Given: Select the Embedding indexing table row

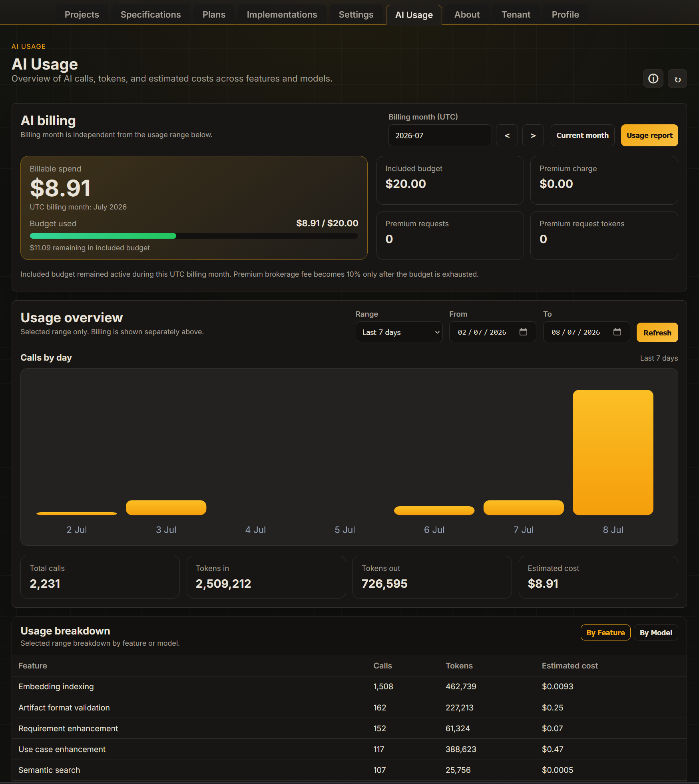Looking at the screenshot, I should 349,686.
